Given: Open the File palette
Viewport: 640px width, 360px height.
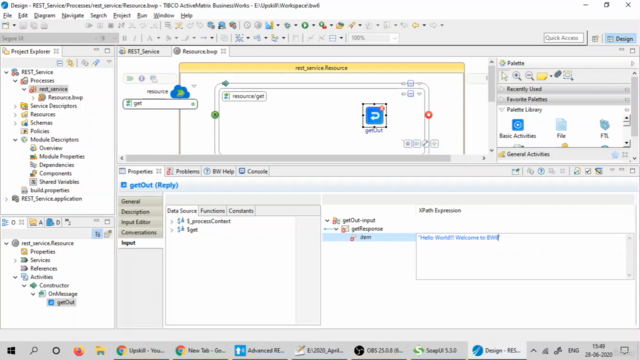Looking at the screenshot, I should pyautogui.click(x=561, y=129).
